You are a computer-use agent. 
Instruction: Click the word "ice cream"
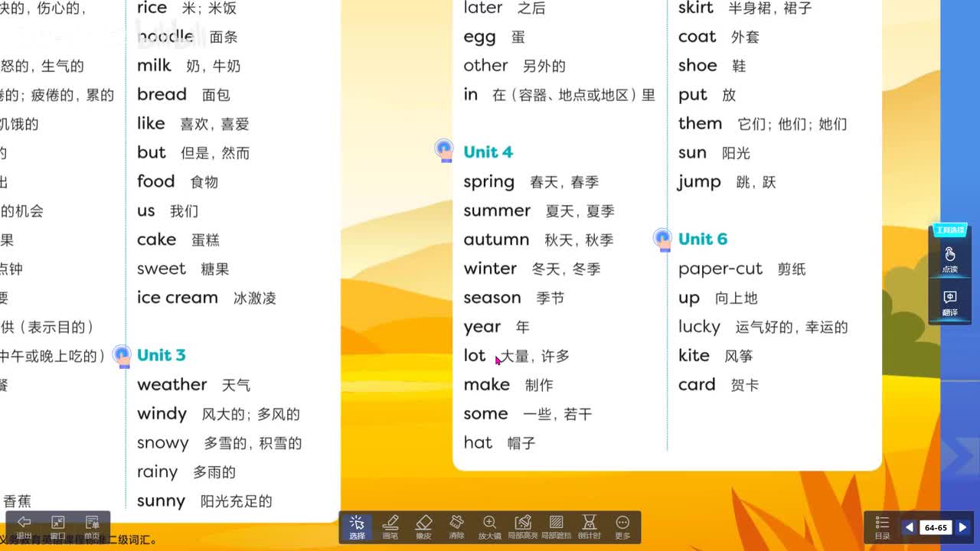pos(178,298)
